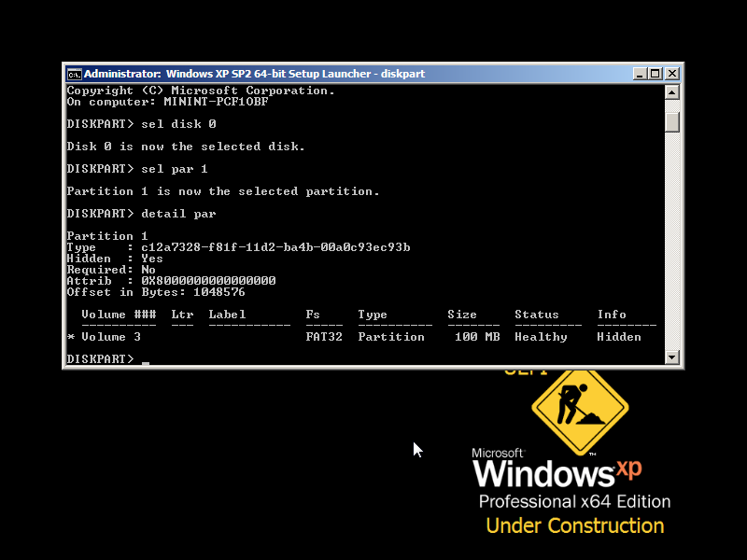Click the computer name MININT-PCF1OBF

point(216,102)
